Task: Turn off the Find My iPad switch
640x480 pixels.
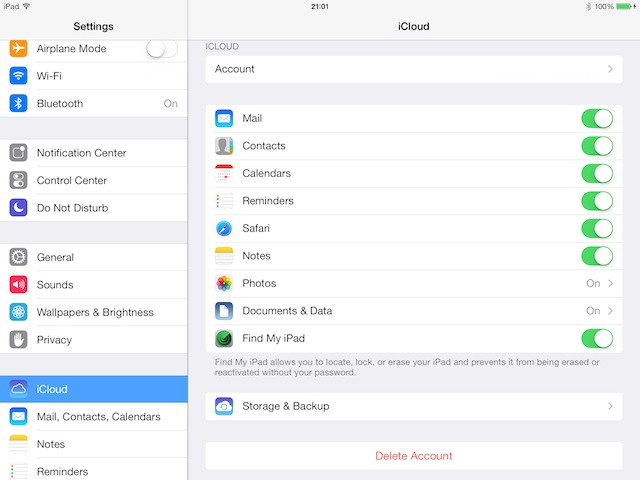Action: 597,338
